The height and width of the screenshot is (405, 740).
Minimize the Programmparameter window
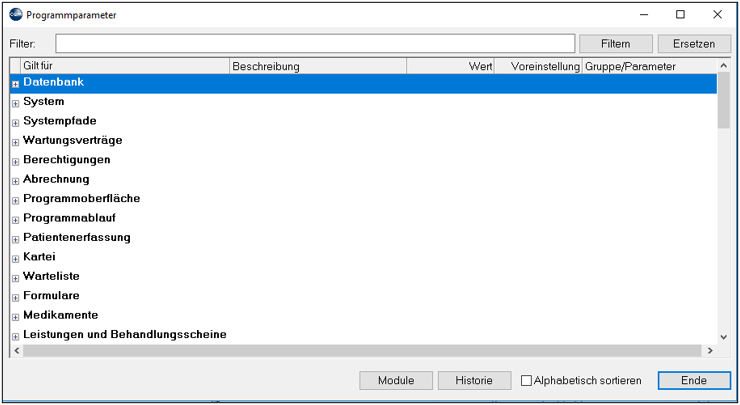tap(644, 15)
